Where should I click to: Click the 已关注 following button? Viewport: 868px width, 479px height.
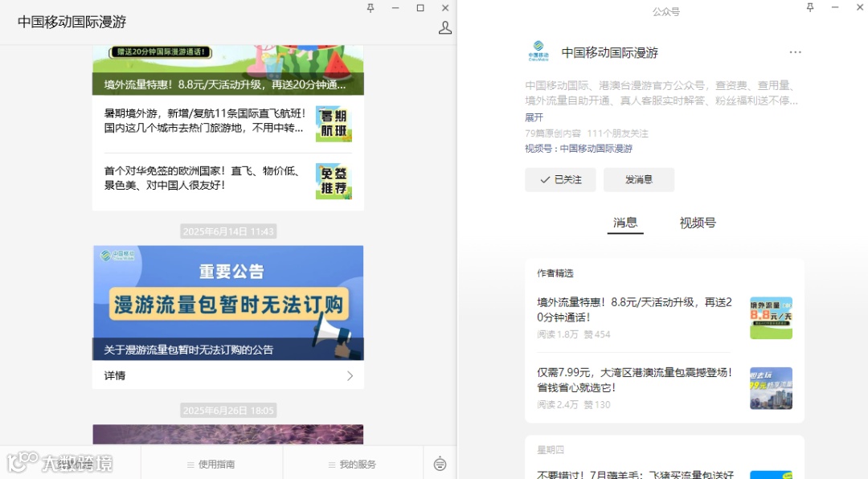(x=560, y=179)
